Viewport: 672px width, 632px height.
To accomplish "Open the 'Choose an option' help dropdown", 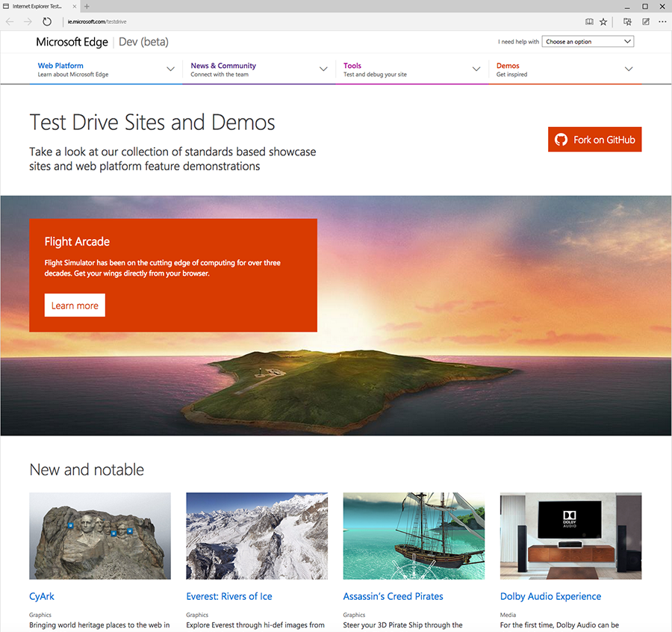I will [x=588, y=42].
